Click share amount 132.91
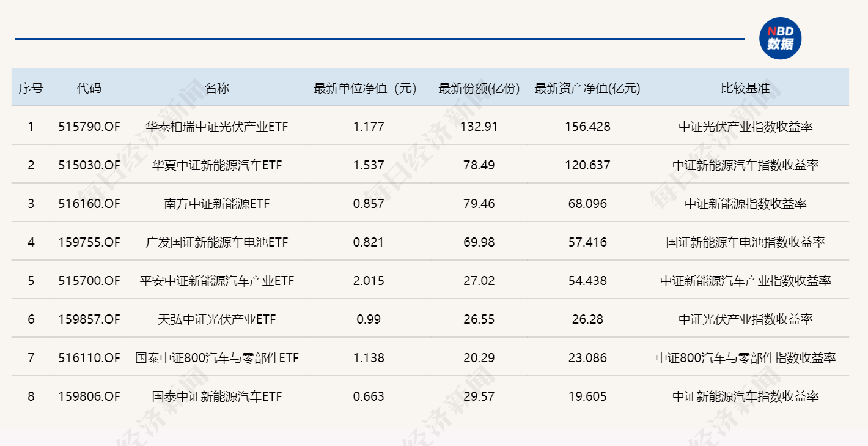This screenshot has height=446, width=868. pos(479,127)
